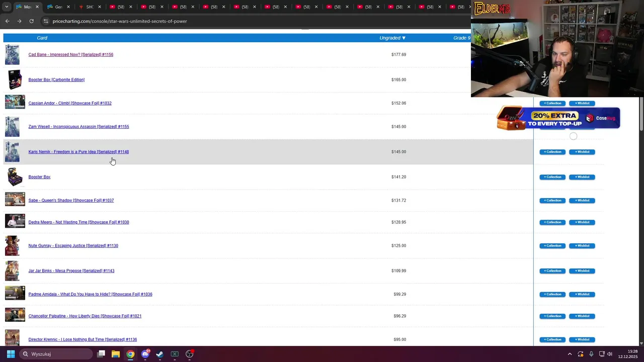This screenshot has width=644, height=362.
Task: Open Nute Gunray - Escaping Justice link
Action: coord(73,245)
